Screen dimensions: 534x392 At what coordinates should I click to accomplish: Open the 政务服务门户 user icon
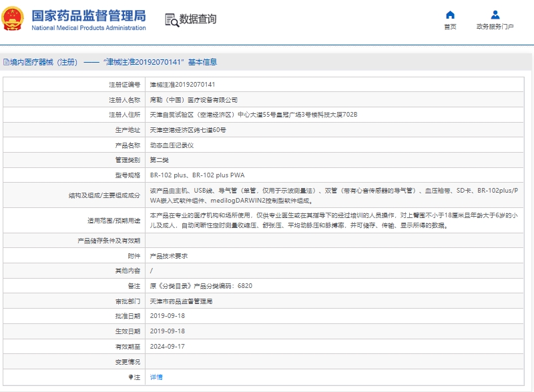coord(495,15)
